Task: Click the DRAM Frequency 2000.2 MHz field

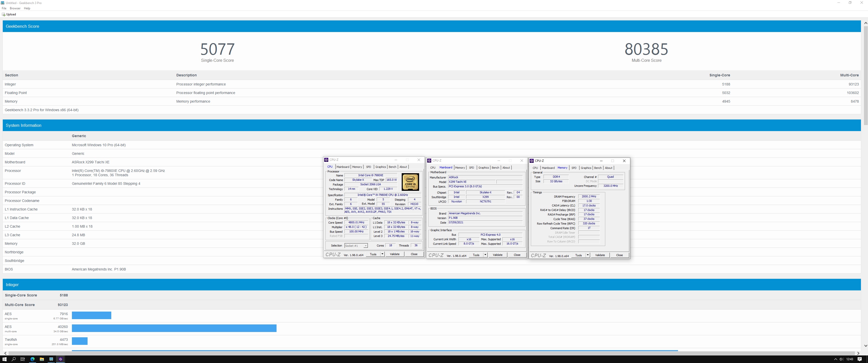Action: click(589, 197)
